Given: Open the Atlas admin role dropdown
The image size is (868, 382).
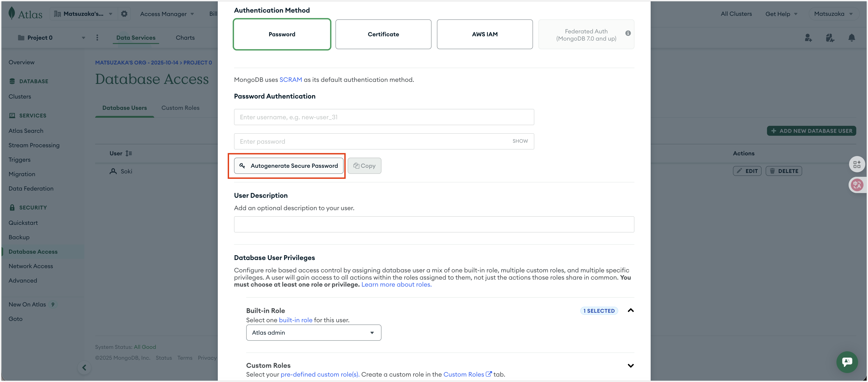Looking at the screenshot, I should [x=313, y=332].
